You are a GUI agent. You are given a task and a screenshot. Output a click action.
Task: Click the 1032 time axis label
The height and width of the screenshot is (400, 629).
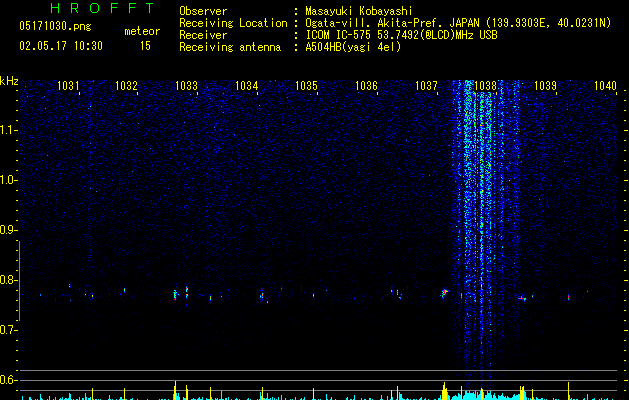click(126, 86)
